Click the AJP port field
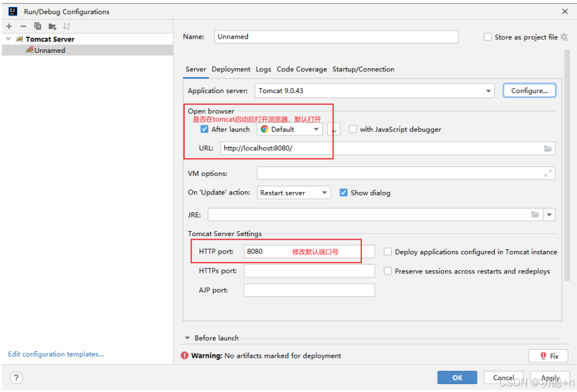Viewport: 577px width, 392px height. [x=309, y=290]
